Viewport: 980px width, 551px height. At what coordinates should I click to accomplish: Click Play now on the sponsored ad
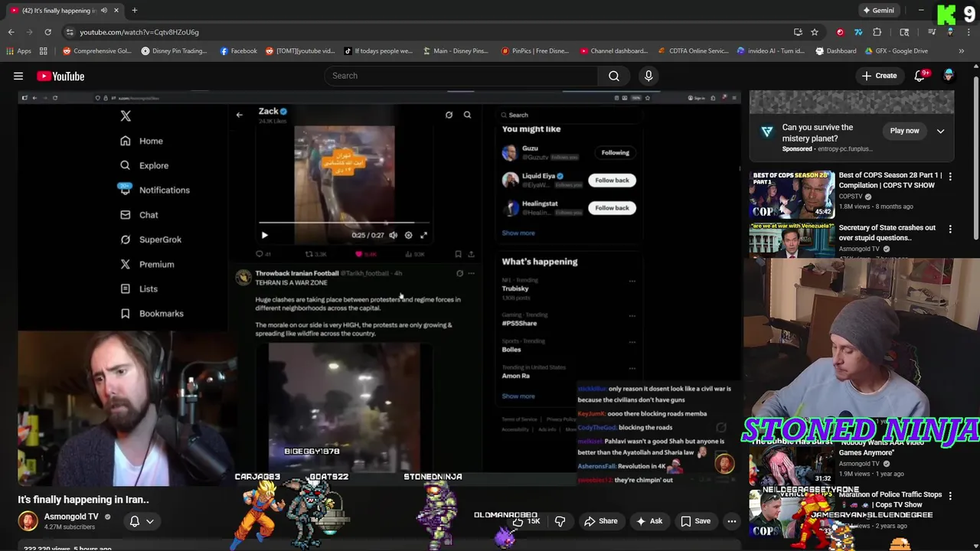pos(904,131)
